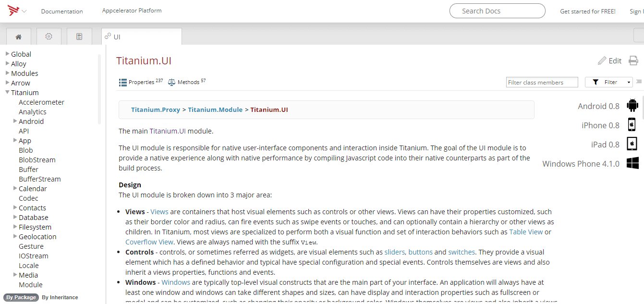Switch tree sorting to By Inheritance

coord(60,297)
